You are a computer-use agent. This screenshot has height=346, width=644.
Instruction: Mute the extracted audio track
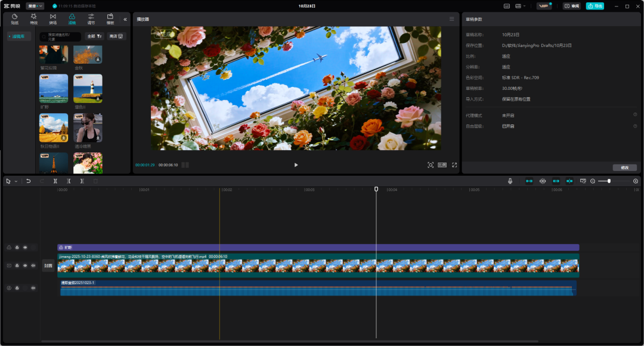(x=33, y=288)
